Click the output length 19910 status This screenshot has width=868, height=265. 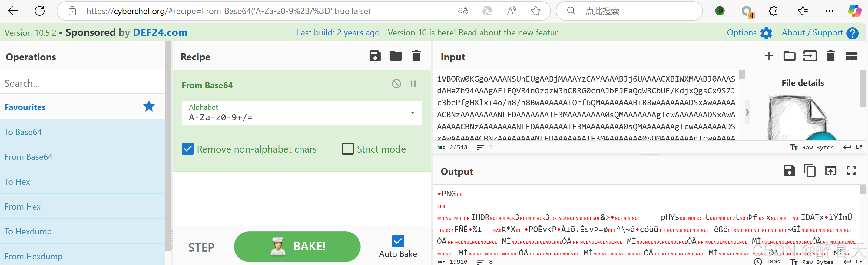click(452, 262)
